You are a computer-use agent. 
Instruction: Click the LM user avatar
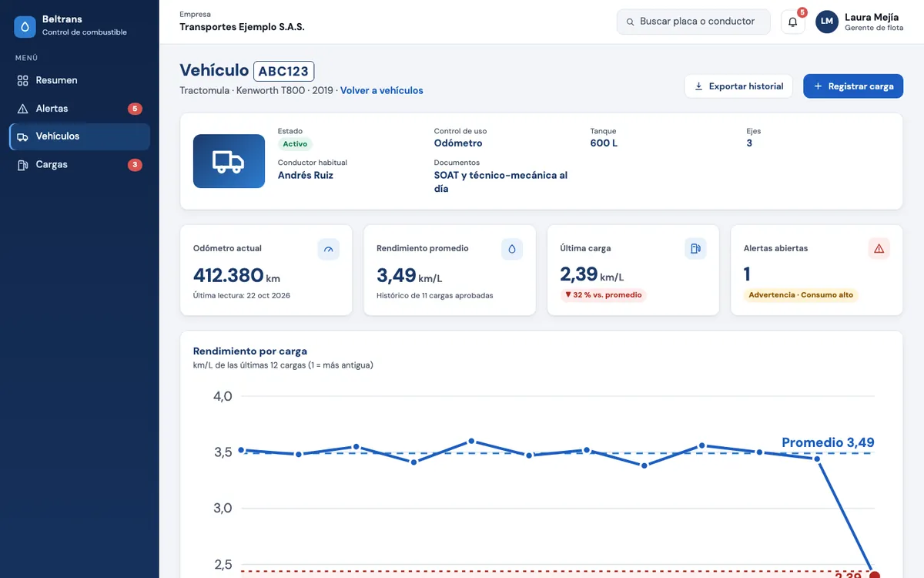[x=827, y=22]
